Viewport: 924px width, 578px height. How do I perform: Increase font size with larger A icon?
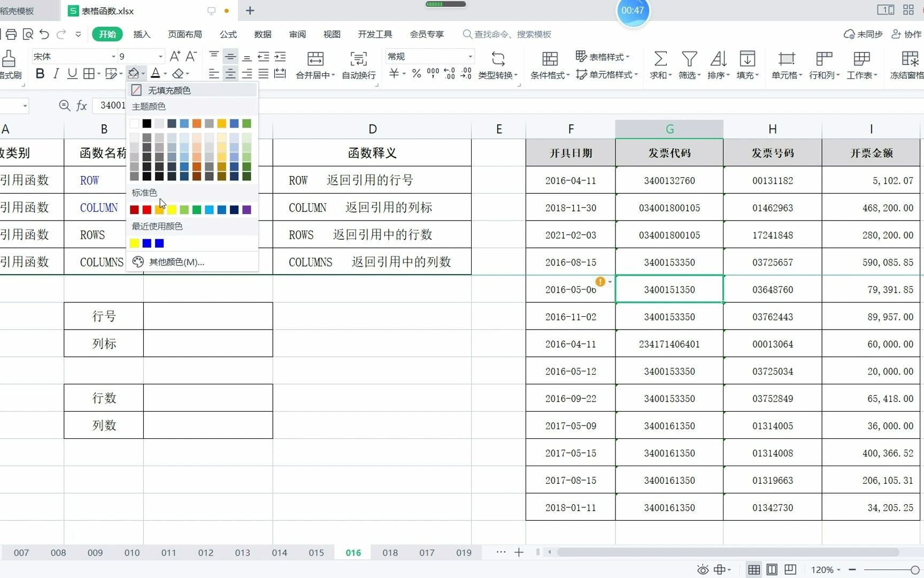tap(174, 56)
